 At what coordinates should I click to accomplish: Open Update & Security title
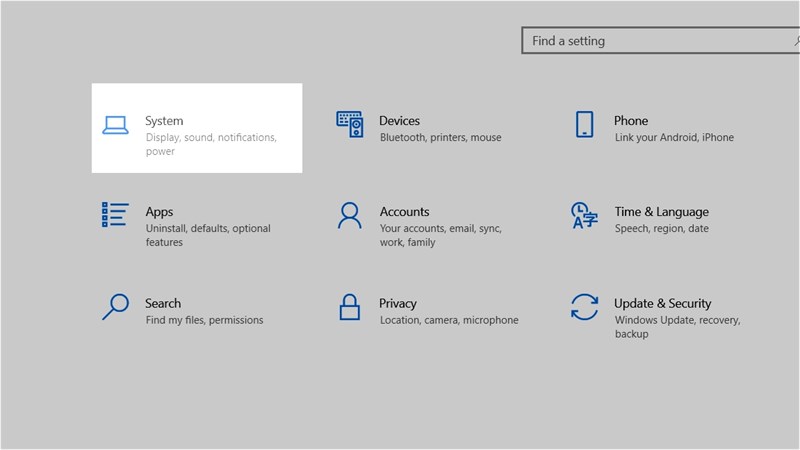click(x=662, y=303)
